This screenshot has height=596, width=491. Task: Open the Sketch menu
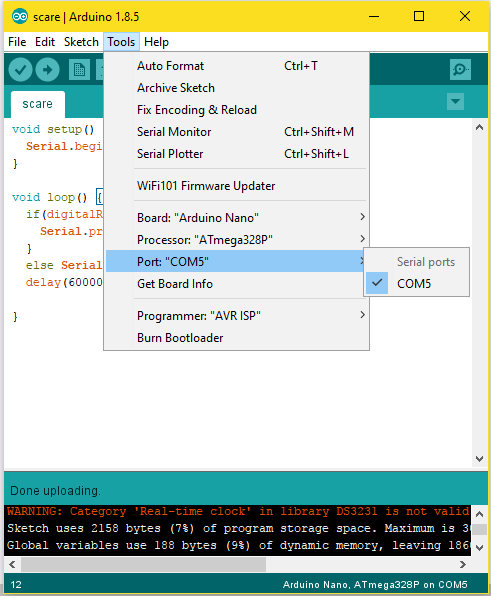tap(81, 42)
